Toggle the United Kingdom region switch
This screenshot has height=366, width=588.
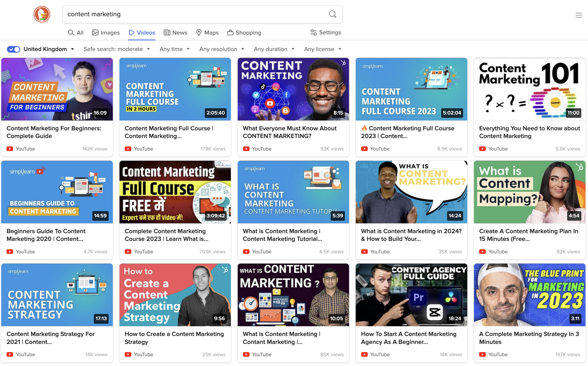tap(13, 49)
